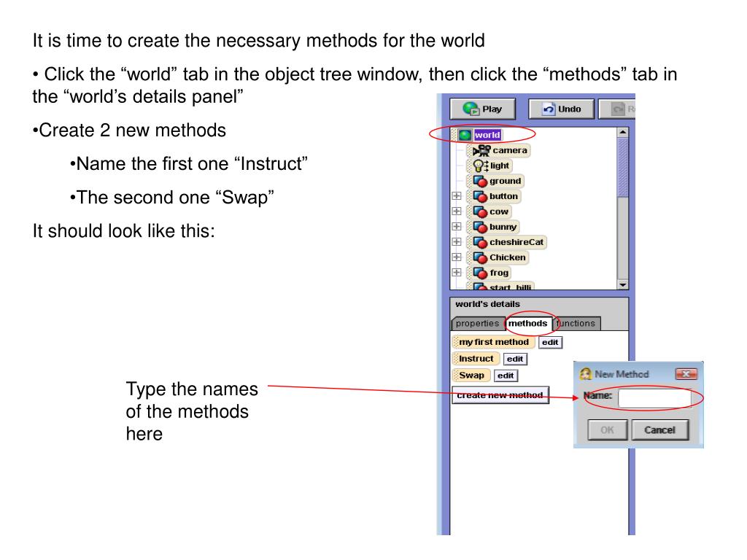
Task: Click the Undo button
Action: [562, 109]
